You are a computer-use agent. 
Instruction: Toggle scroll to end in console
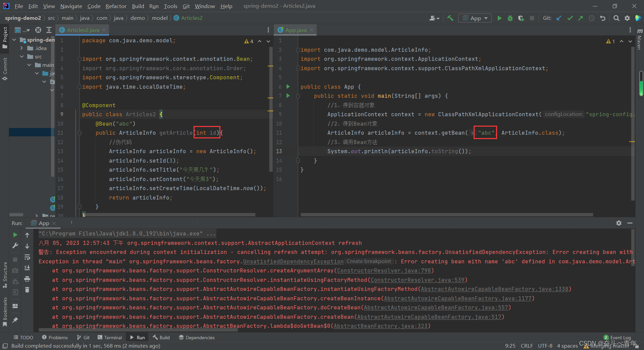(27, 268)
